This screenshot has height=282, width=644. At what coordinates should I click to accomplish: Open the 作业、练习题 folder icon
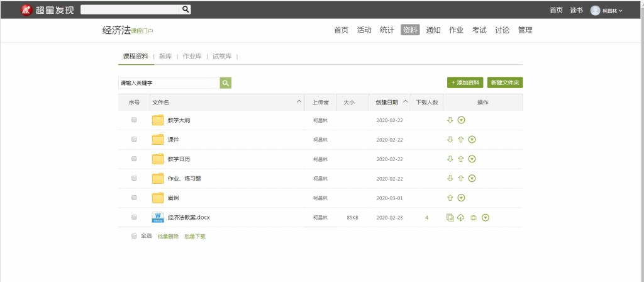158,178
